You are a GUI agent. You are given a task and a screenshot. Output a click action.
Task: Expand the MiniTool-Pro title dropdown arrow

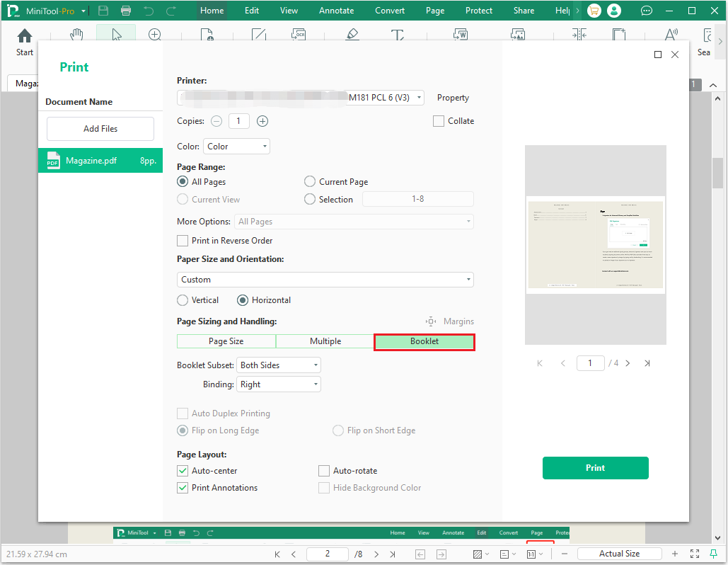[83, 11]
